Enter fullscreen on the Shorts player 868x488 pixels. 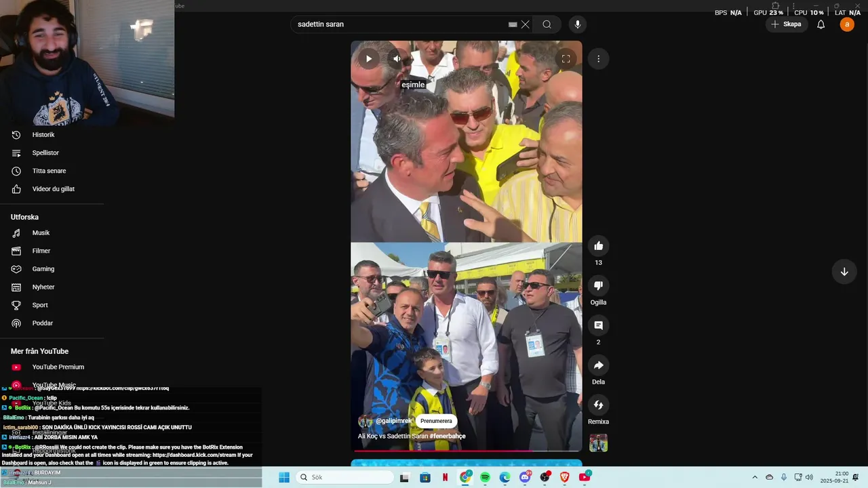coord(566,58)
